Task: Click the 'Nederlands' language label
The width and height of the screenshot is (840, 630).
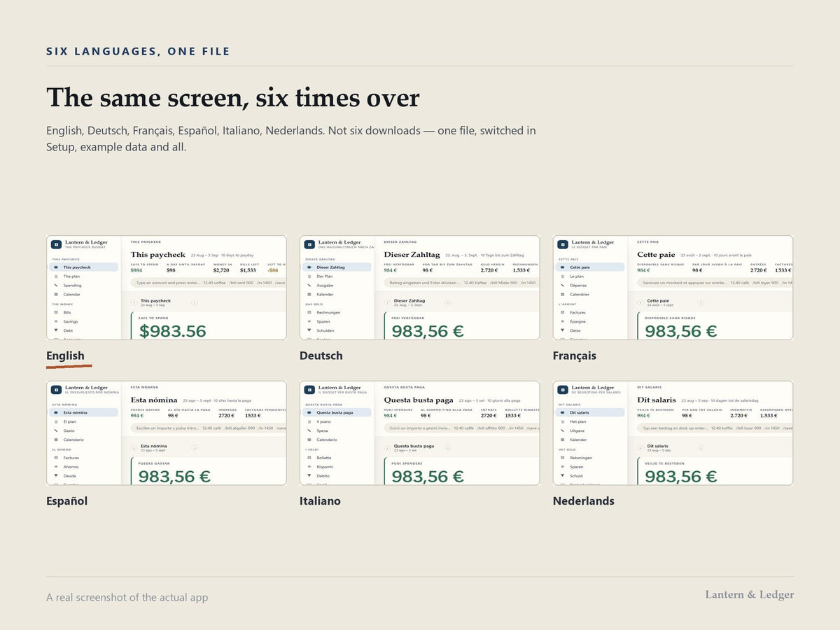Action: click(584, 501)
